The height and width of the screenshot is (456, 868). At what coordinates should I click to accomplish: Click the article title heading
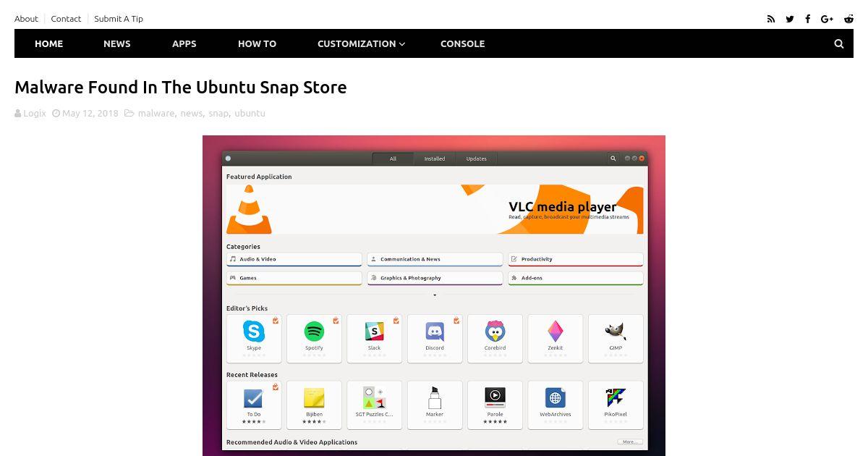[180, 87]
